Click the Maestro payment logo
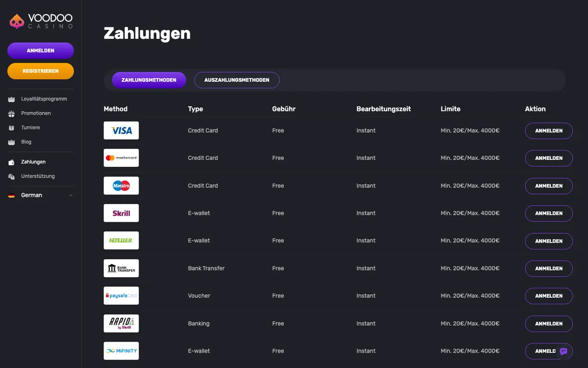Image resolution: width=588 pixels, height=368 pixels. pos(121,185)
